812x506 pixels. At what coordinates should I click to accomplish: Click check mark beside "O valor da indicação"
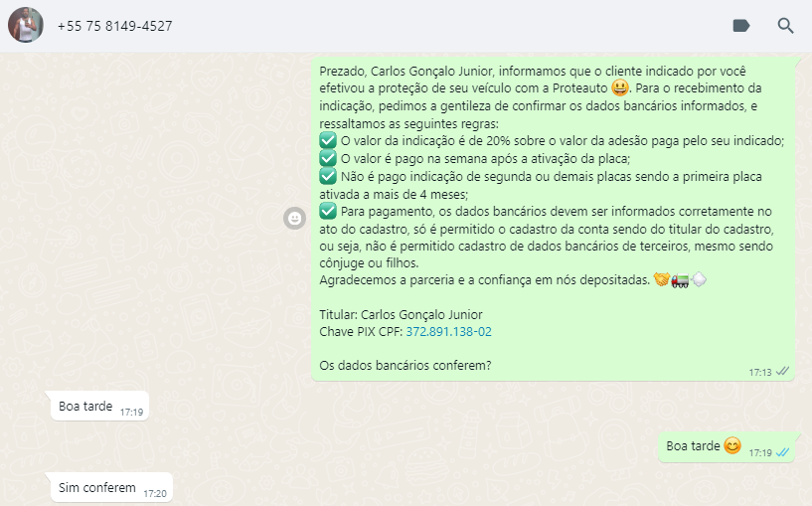point(328,140)
